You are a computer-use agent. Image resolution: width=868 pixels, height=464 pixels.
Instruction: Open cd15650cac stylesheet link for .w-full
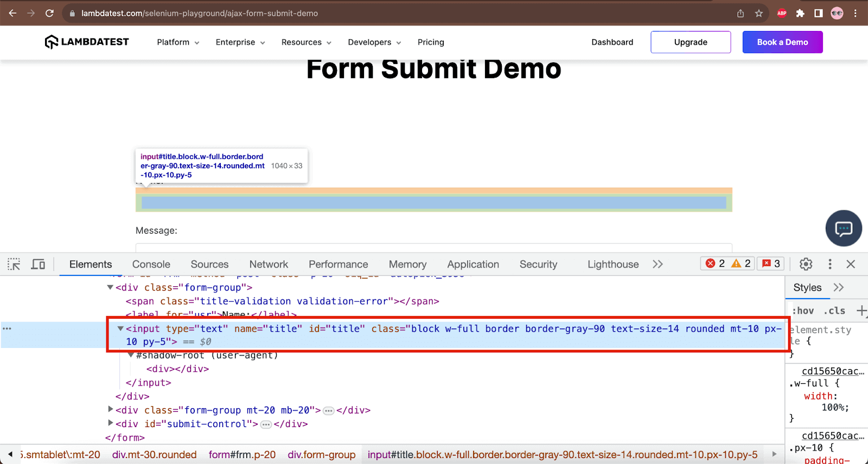pyautogui.click(x=833, y=371)
